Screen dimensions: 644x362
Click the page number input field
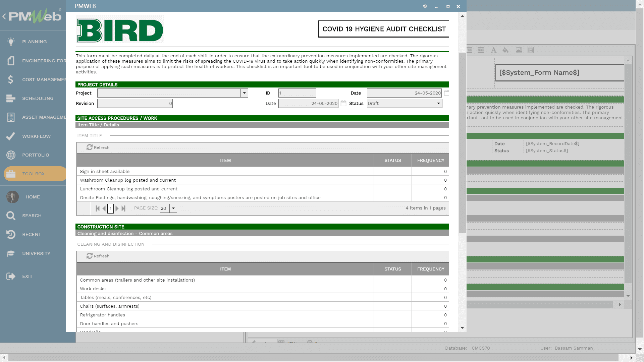click(110, 208)
